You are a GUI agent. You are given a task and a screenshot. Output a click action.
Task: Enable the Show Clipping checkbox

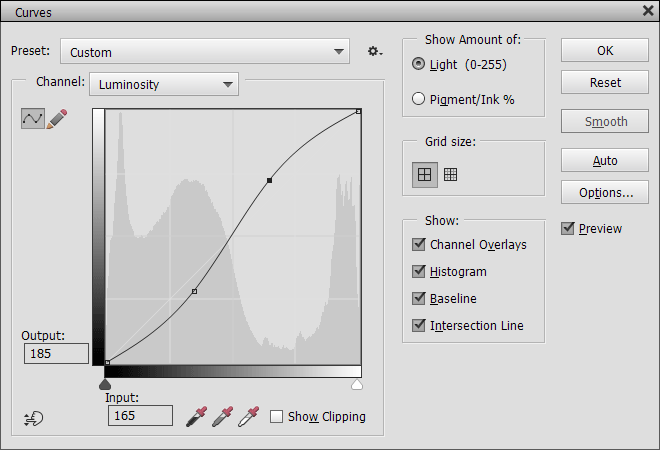[277, 417]
